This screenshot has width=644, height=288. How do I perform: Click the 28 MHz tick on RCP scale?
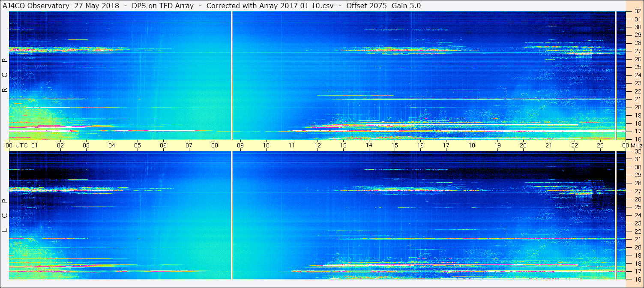637,43
